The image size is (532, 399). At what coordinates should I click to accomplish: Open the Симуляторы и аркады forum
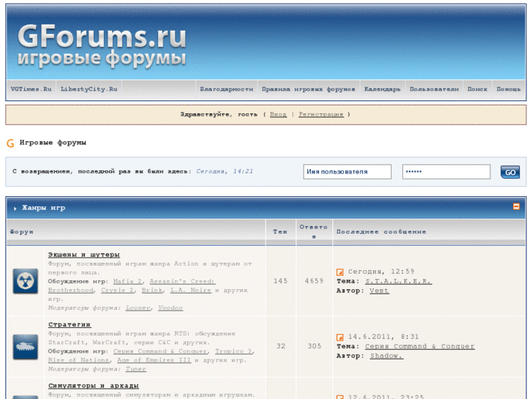click(x=94, y=386)
